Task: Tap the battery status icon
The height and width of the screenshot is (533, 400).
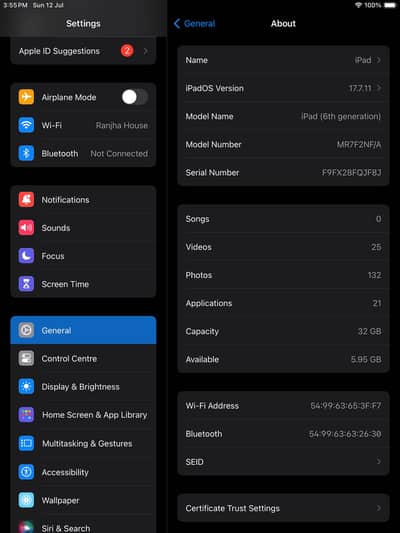Action: (390, 5)
